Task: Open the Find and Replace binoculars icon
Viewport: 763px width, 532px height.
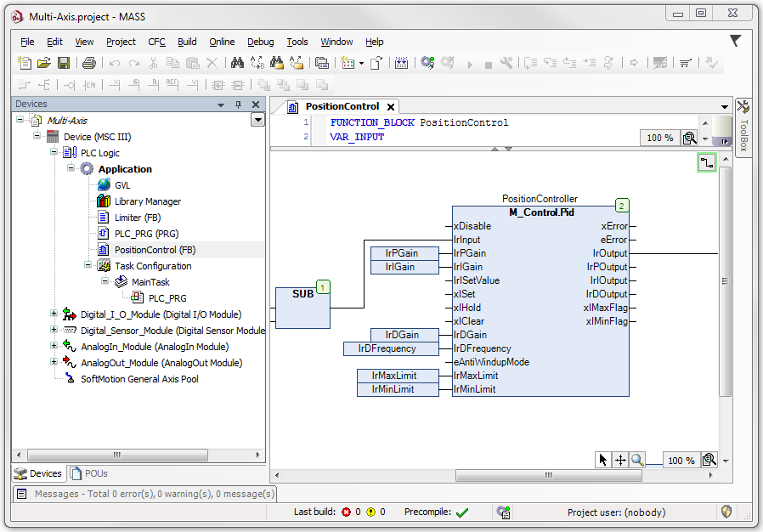Action: coord(235,60)
